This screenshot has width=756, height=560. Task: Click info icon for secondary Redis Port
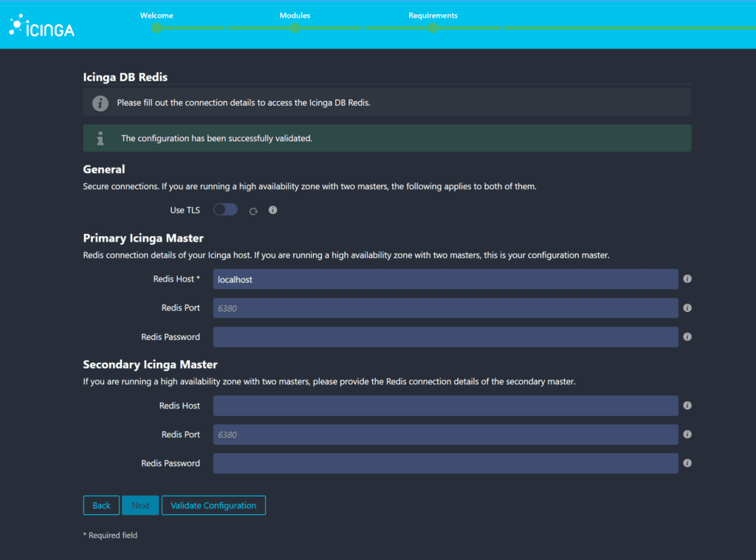[x=687, y=434]
